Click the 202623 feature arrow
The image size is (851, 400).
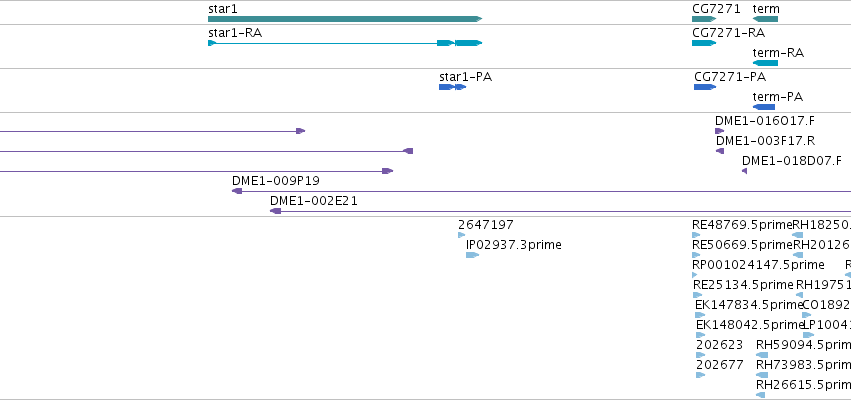coord(701,355)
